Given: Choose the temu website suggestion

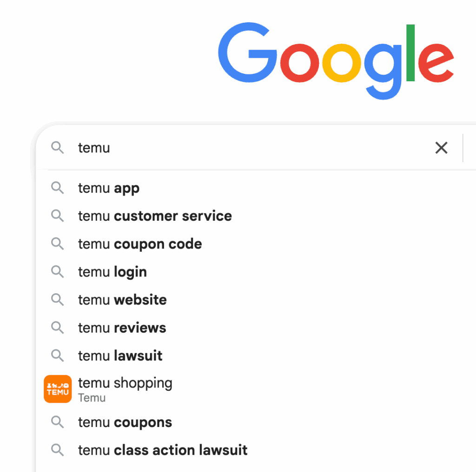Looking at the screenshot, I should pyautogui.click(x=122, y=300).
